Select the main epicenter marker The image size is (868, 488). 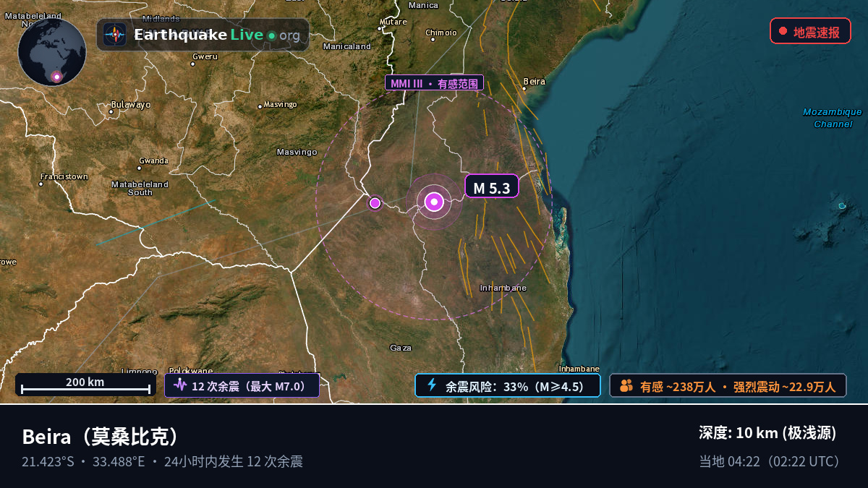(x=434, y=202)
